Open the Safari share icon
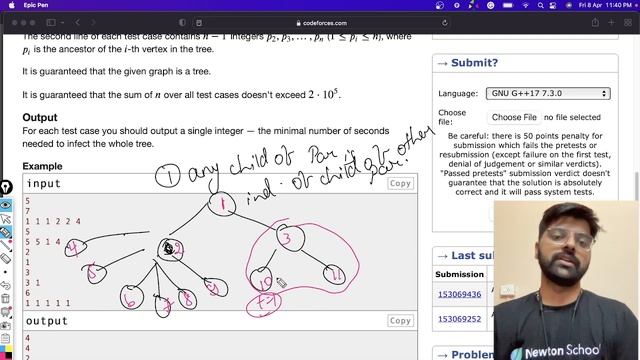 click(595, 22)
